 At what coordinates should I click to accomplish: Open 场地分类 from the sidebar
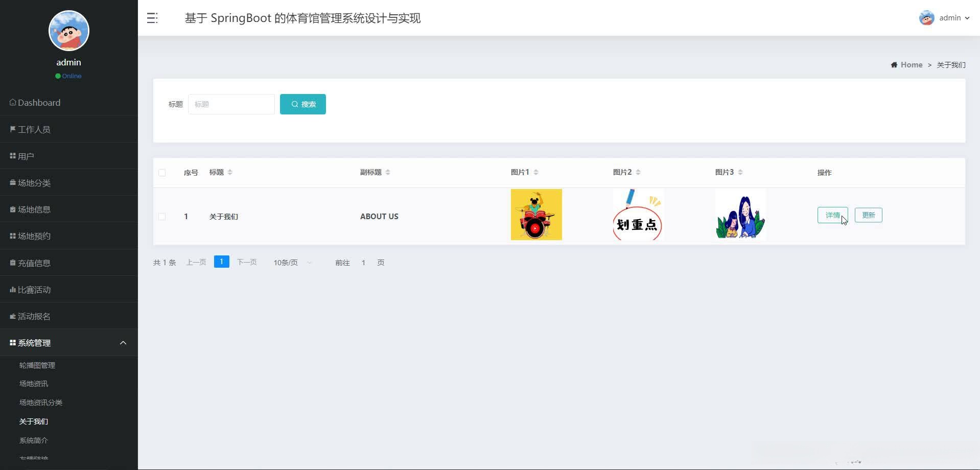(x=35, y=182)
